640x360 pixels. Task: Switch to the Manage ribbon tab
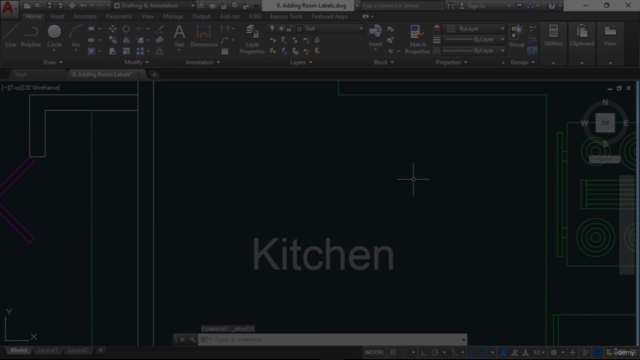pyautogui.click(x=173, y=16)
